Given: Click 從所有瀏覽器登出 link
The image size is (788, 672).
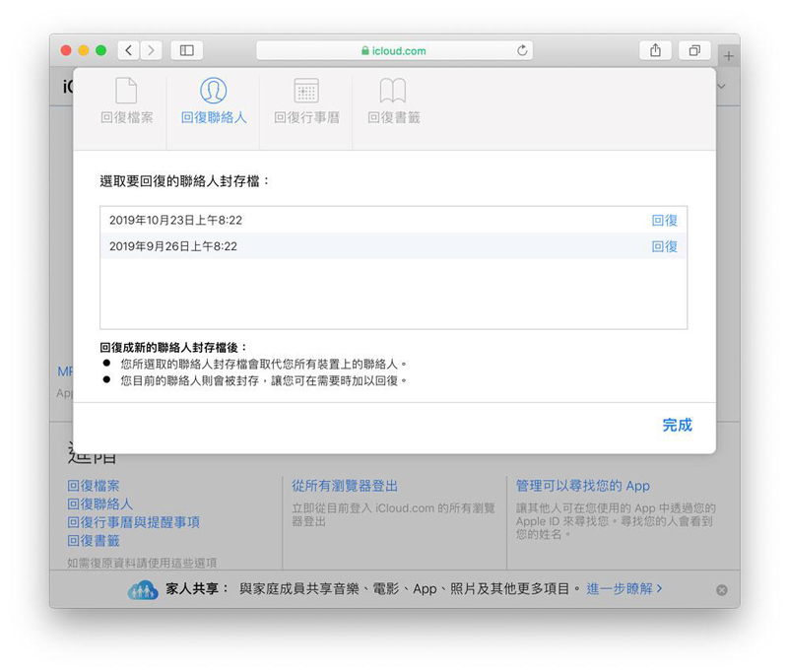Looking at the screenshot, I should pyautogui.click(x=345, y=486).
